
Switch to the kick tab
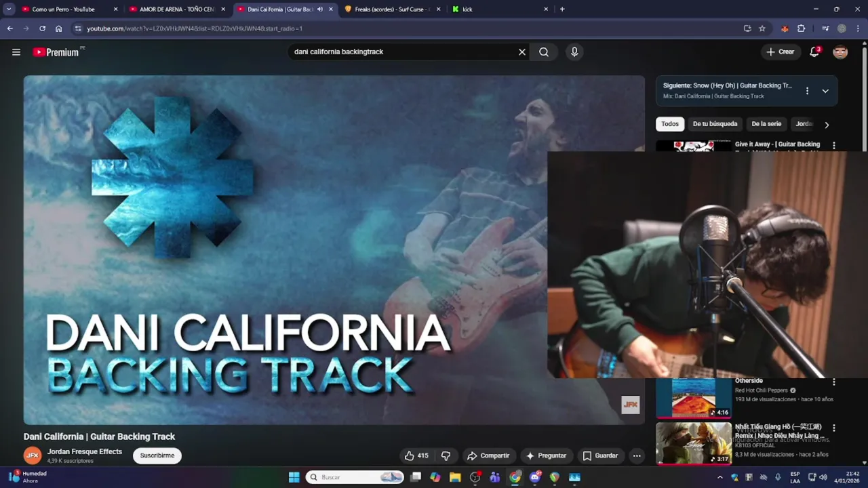(467, 9)
